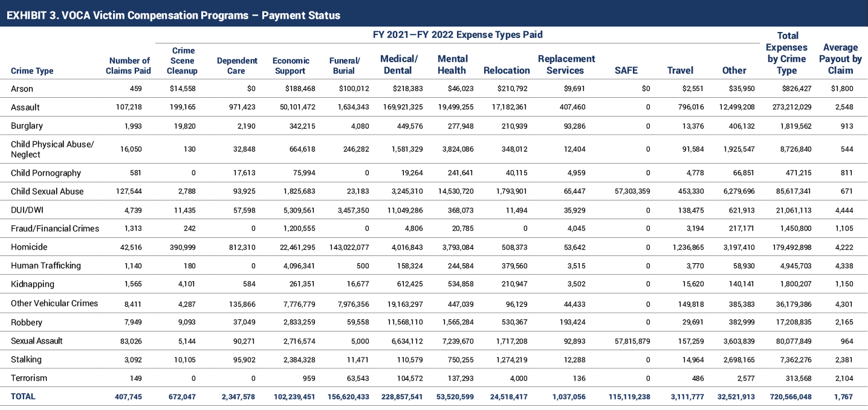Select the 'Burglary' row label
Viewport: 868px width, 410px height.
click(x=27, y=126)
